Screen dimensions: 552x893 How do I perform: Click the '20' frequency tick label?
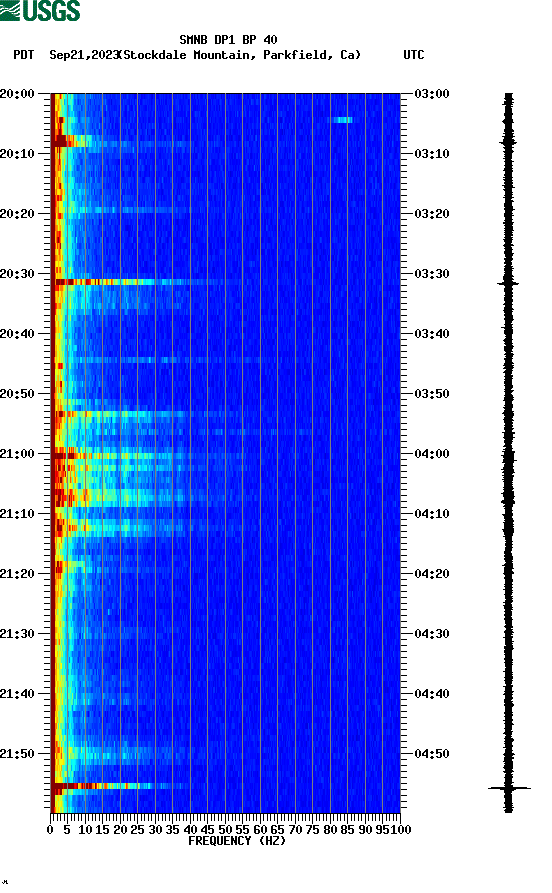tap(120, 830)
